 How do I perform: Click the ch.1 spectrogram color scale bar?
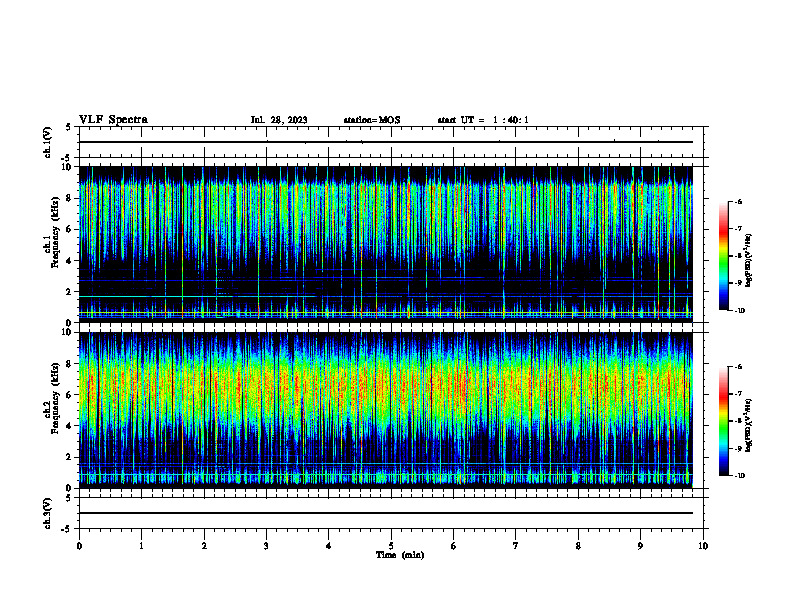[x=723, y=256]
